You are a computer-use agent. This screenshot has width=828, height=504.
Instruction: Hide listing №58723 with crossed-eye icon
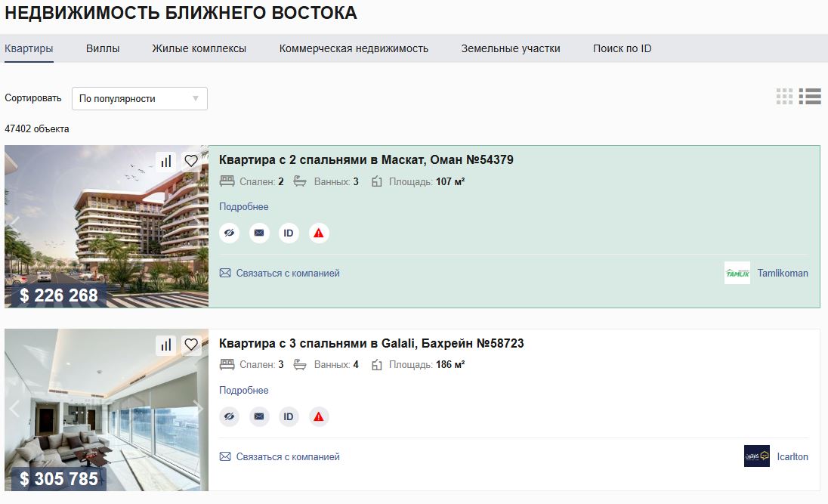click(229, 417)
